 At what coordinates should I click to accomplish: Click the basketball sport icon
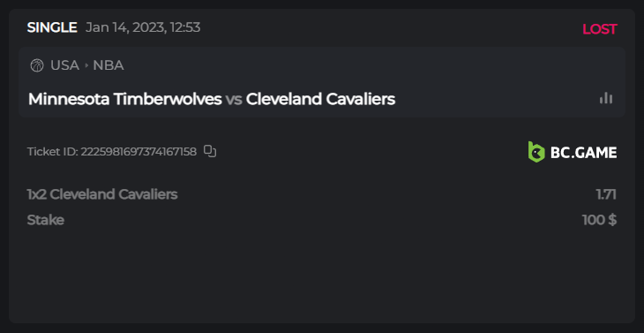(37, 65)
